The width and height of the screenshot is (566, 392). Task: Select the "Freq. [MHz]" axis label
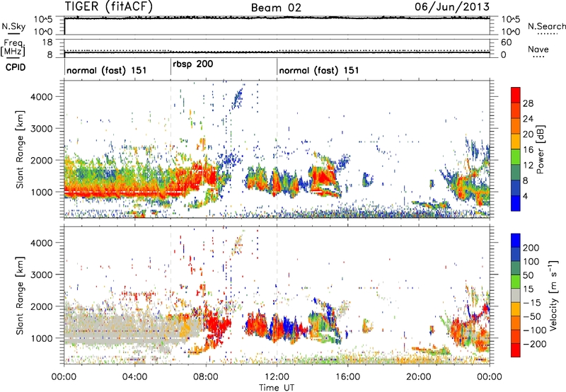point(13,47)
